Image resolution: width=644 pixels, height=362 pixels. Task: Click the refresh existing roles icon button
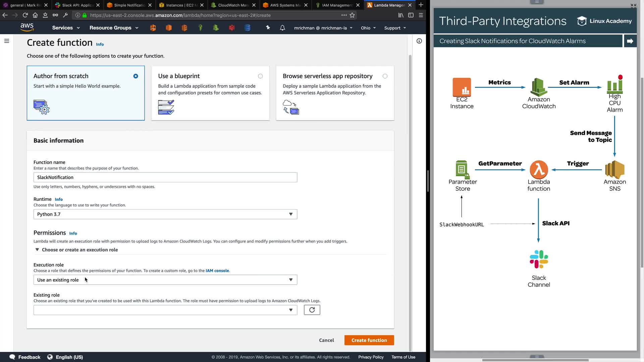[x=312, y=310]
